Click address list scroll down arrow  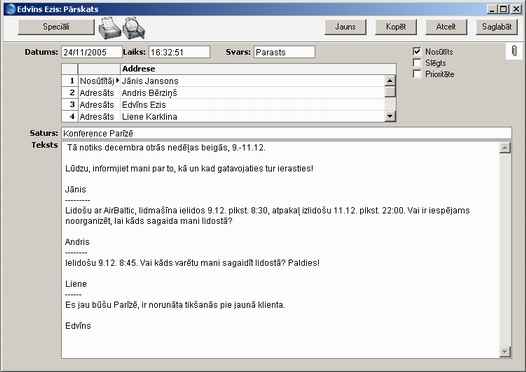[x=390, y=116]
